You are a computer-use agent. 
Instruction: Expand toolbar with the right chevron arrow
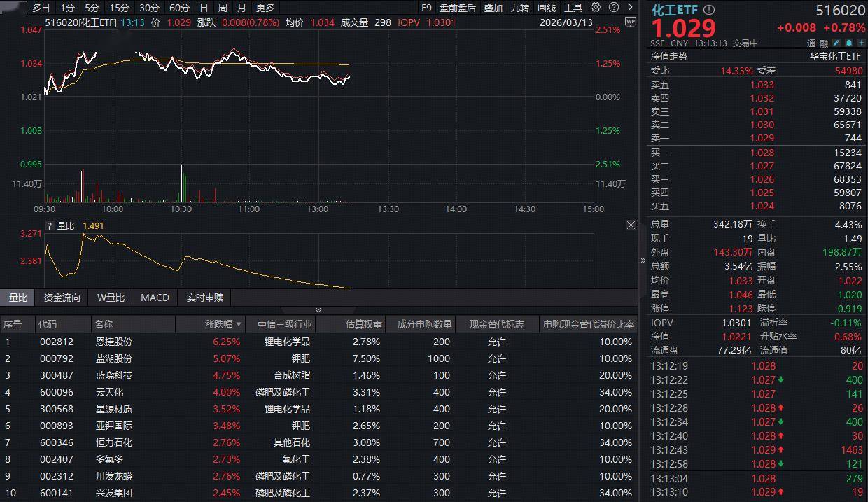pyautogui.click(x=629, y=8)
